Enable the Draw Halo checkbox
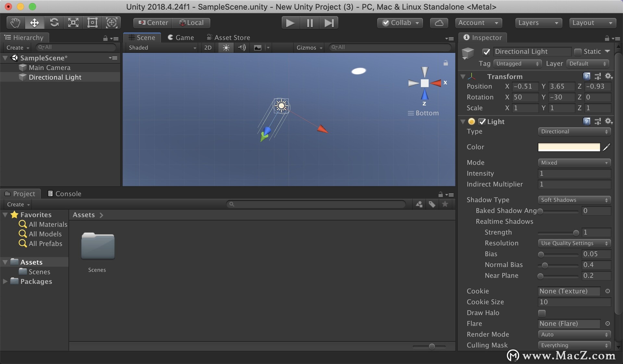The image size is (623, 364). click(542, 313)
